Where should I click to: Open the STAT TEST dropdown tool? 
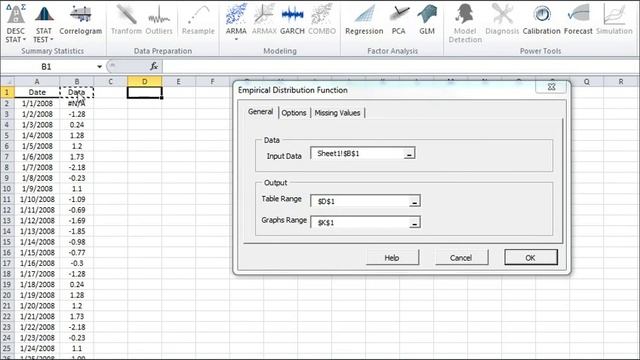point(44,22)
